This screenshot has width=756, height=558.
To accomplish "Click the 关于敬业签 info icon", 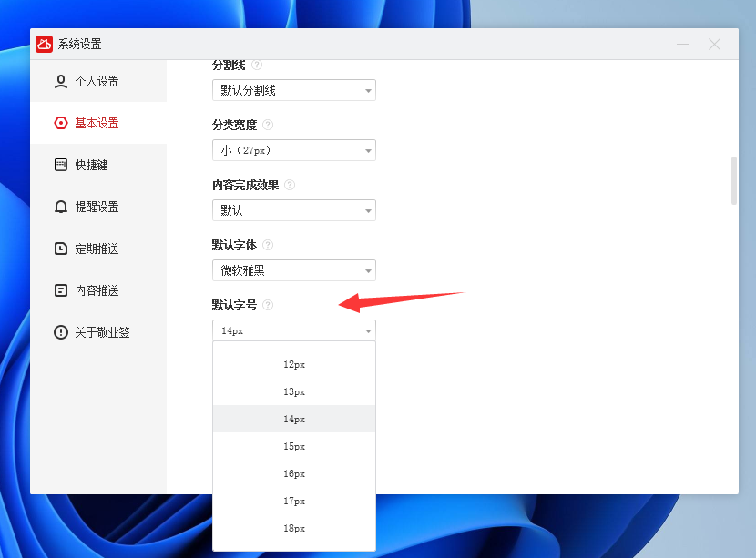I will (x=61, y=332).
